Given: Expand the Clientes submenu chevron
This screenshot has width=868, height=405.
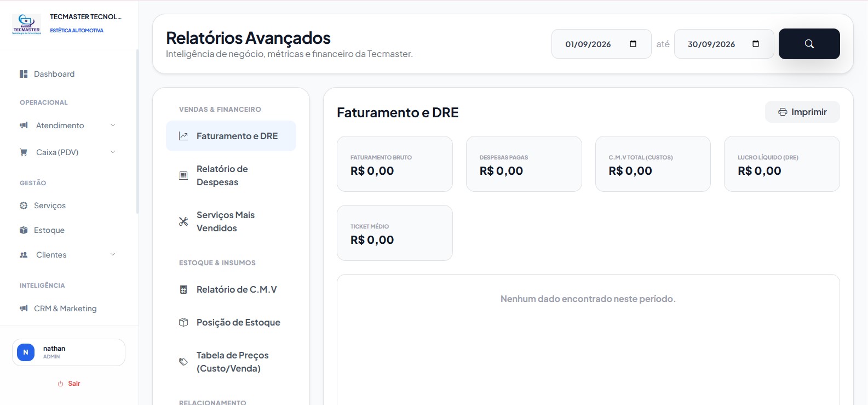Looking at the screenshot, I should [113, 254].
